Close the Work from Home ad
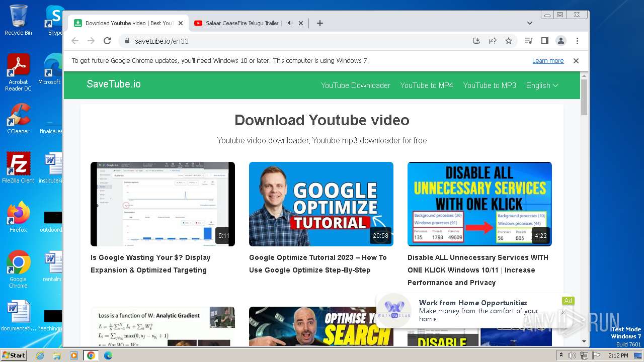Viewport: 644px width, 362px height. pos(563,312)
